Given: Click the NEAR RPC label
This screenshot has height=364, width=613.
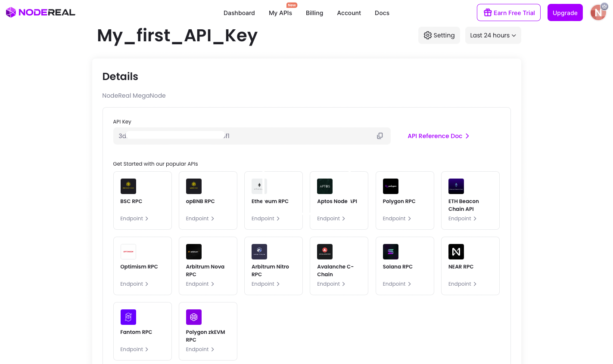Looking at the screenshot, I should pyautogui.click(x=461, y=267).
